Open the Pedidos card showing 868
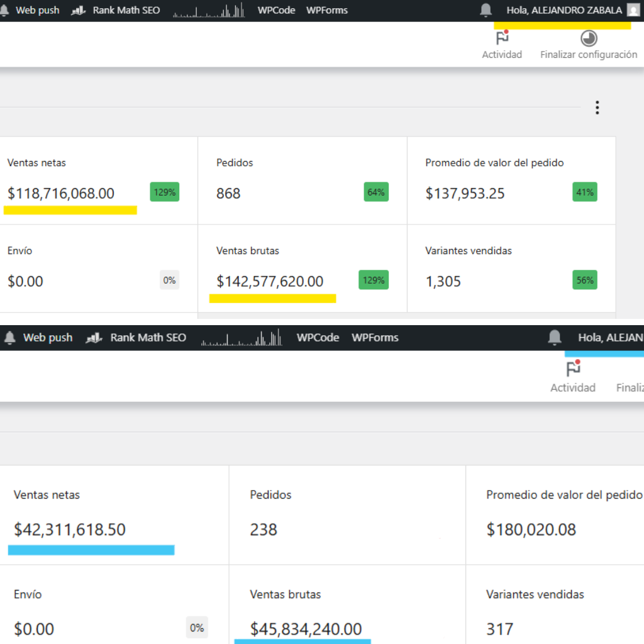The width and height of the screenshot is (644, 644). point(302,180)
